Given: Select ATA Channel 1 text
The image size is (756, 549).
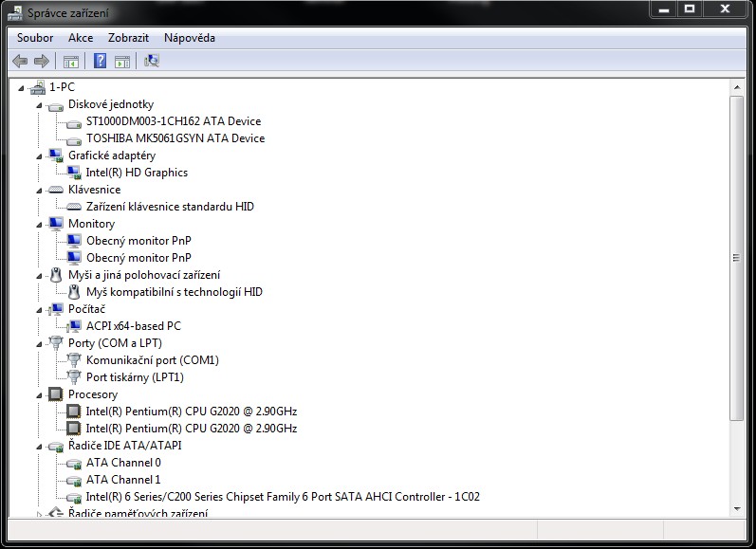Looking at the screenshot, I should [123, 480].
